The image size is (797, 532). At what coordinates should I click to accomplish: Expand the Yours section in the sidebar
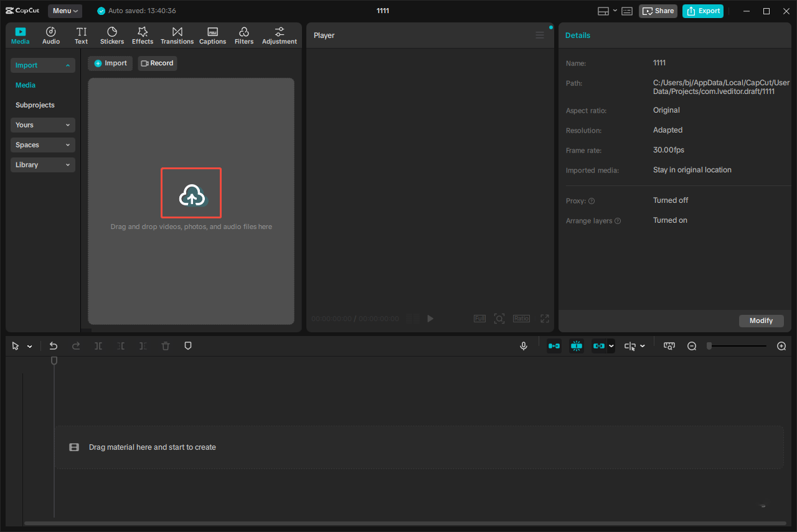pyautogui.click(x=42, y=124)
